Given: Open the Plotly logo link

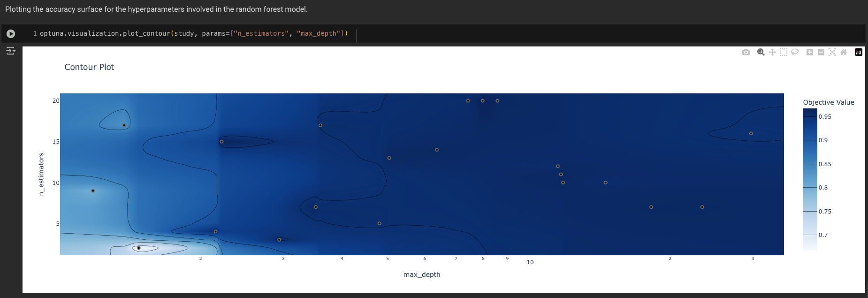Looking at the screenshot, I should pyautogui.click(x=858, y=52).
